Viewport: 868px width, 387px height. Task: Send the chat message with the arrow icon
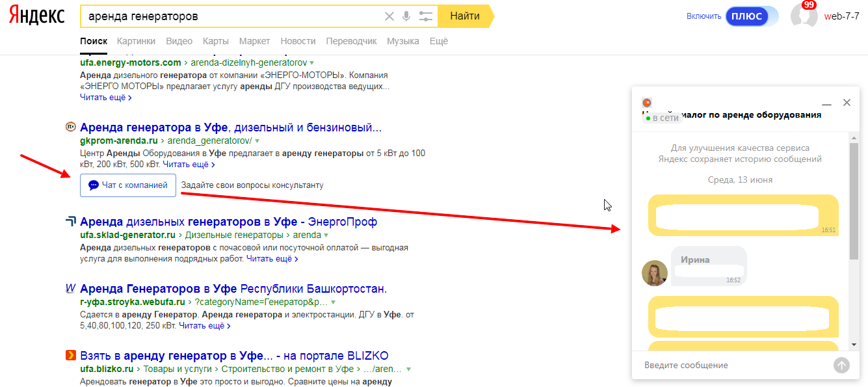coord(841,365)
